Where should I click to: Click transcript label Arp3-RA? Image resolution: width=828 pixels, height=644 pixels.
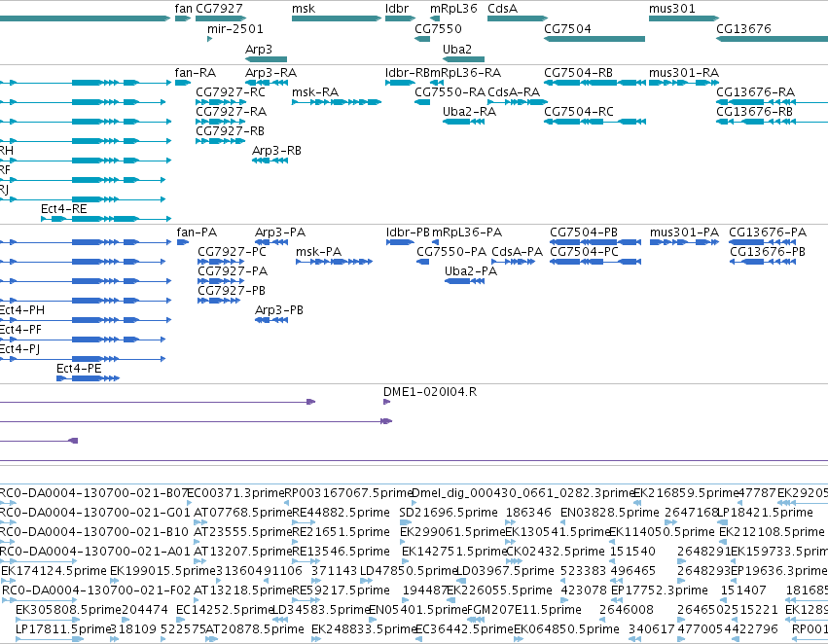pos(270,72)
